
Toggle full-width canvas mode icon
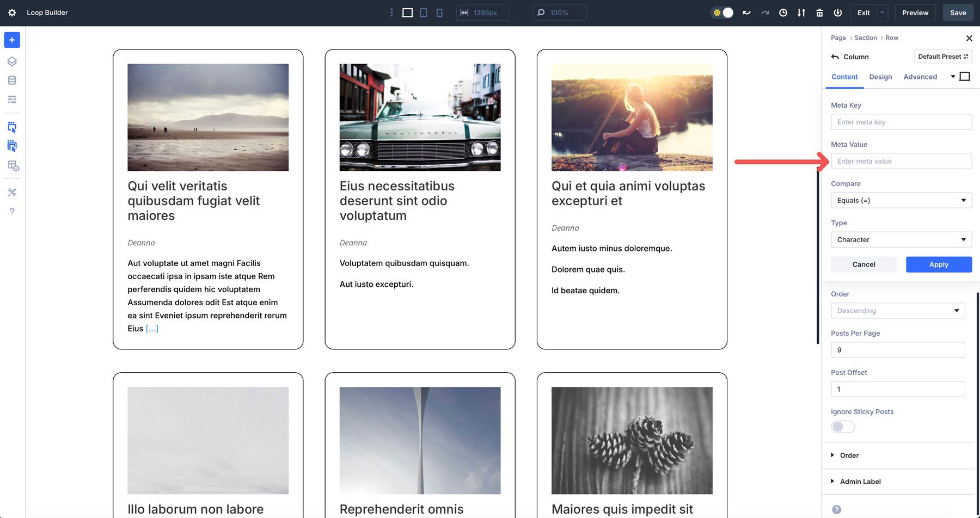pos(406,12)
